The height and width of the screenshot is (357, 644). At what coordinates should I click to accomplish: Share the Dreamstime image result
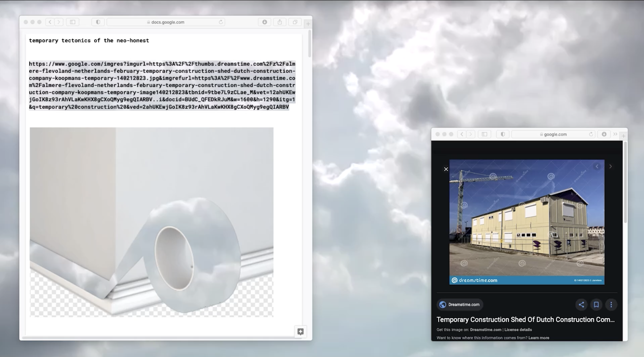point(581,305)
